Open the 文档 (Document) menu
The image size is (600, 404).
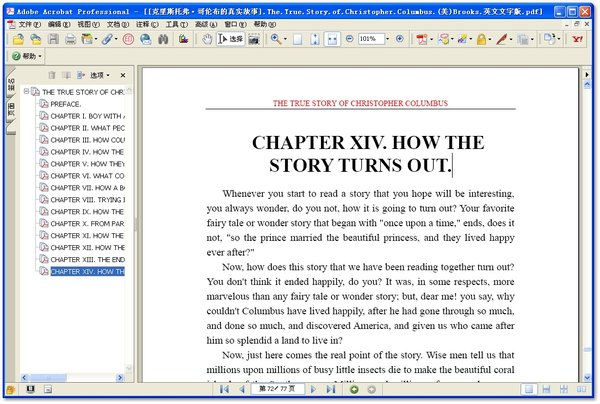(x=118, y=24)
